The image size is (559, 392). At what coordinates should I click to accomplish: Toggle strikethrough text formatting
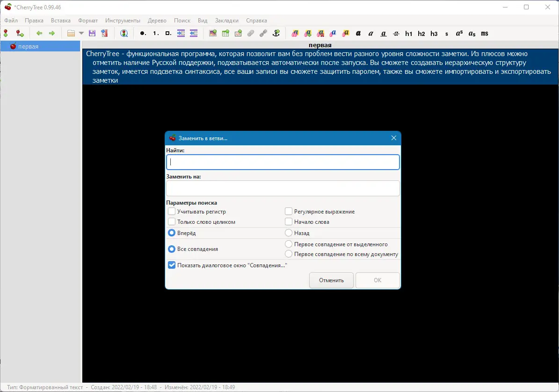click(x=396, y=34)
